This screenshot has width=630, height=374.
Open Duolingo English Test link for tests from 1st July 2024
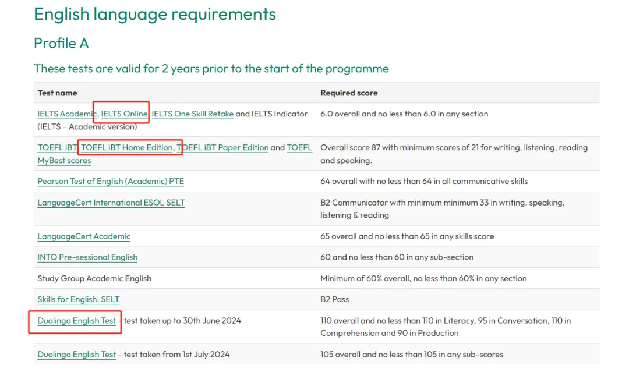(76, 354)
